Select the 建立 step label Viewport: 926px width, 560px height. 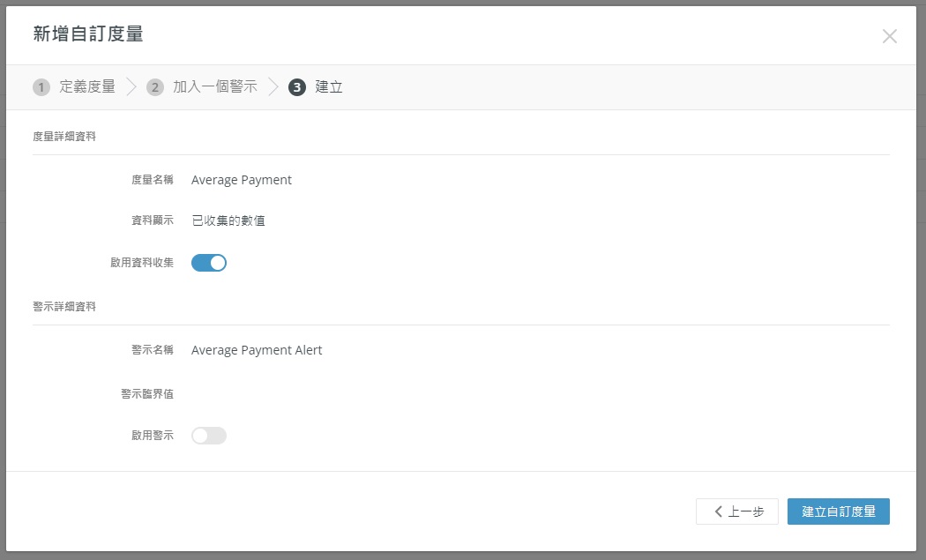coord(329,87)
